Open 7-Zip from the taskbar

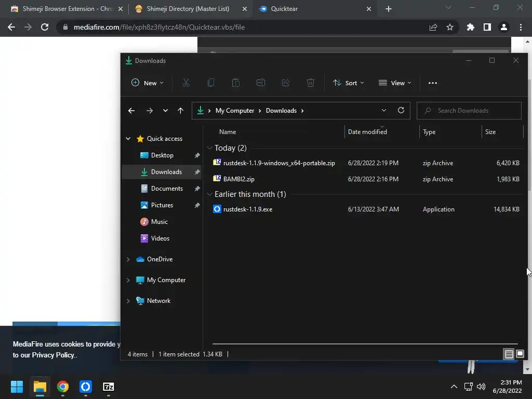108,387
